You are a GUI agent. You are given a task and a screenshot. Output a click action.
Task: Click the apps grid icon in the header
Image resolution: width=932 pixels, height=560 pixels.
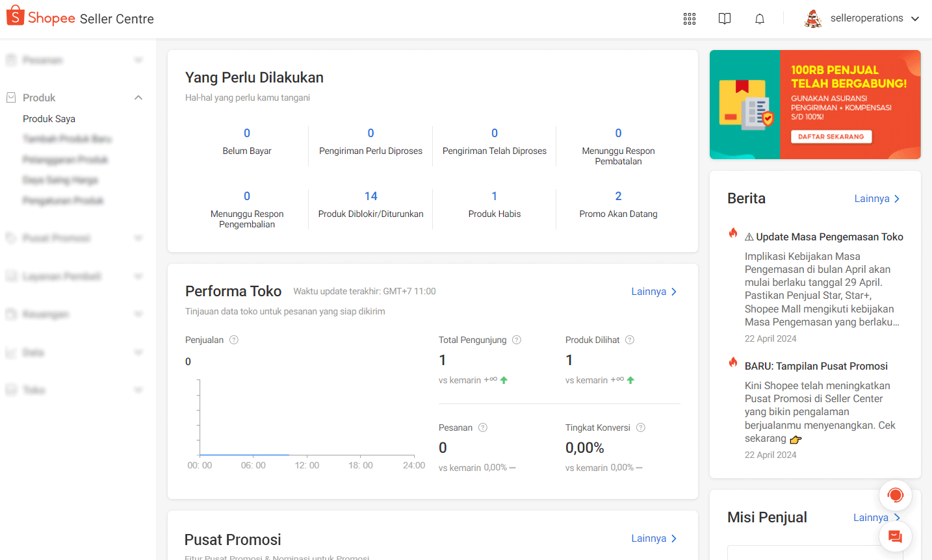689,18
